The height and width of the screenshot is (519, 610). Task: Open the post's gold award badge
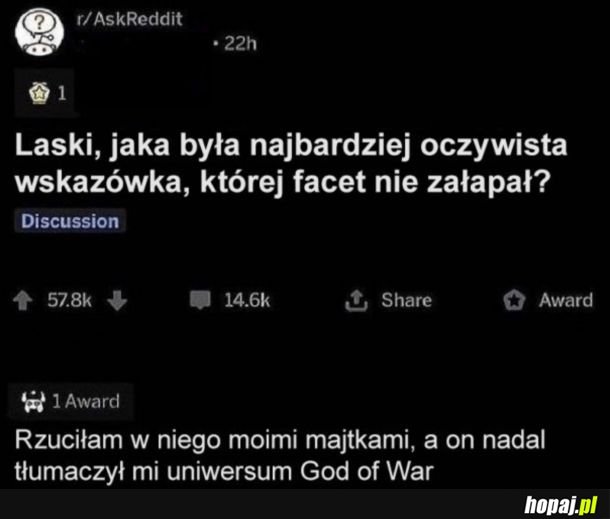(x=39, y=93)
